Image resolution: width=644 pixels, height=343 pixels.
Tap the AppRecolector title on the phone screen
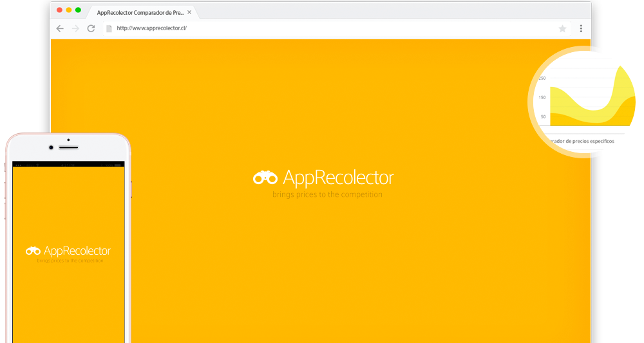coord(77,251)
